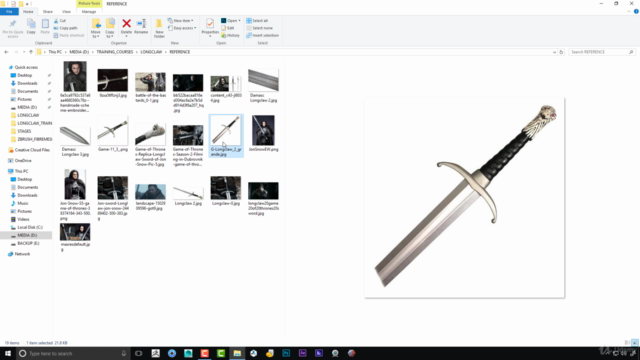Select the Longclaw 2.jpg thumbnail

[x=188, y=193]
